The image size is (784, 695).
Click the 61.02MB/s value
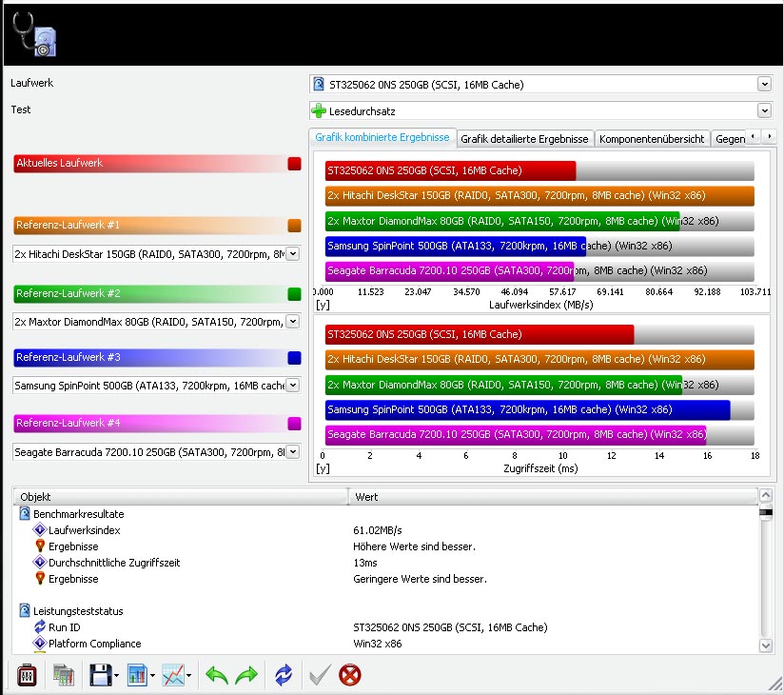tap(378, 530)
